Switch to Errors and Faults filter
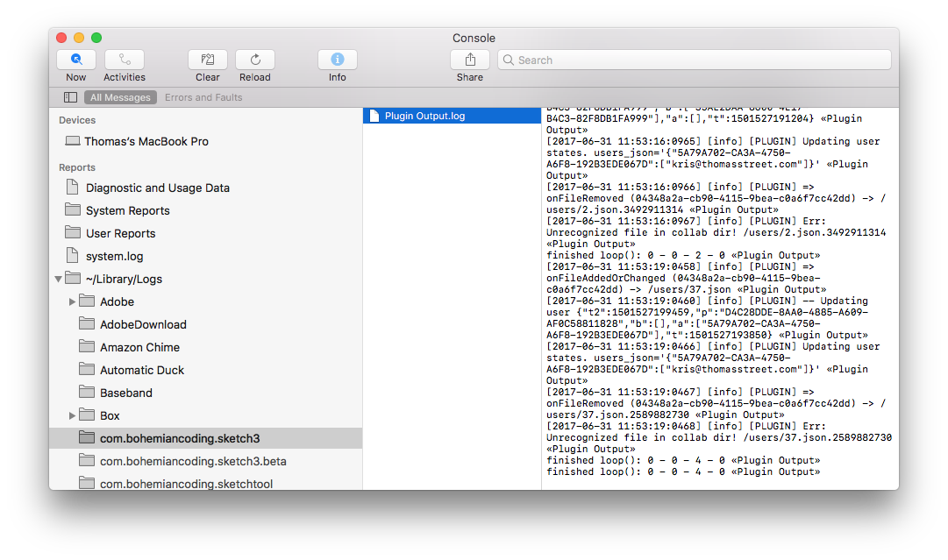The width and height of the screenshot is (948, 560). pos(203,97)
